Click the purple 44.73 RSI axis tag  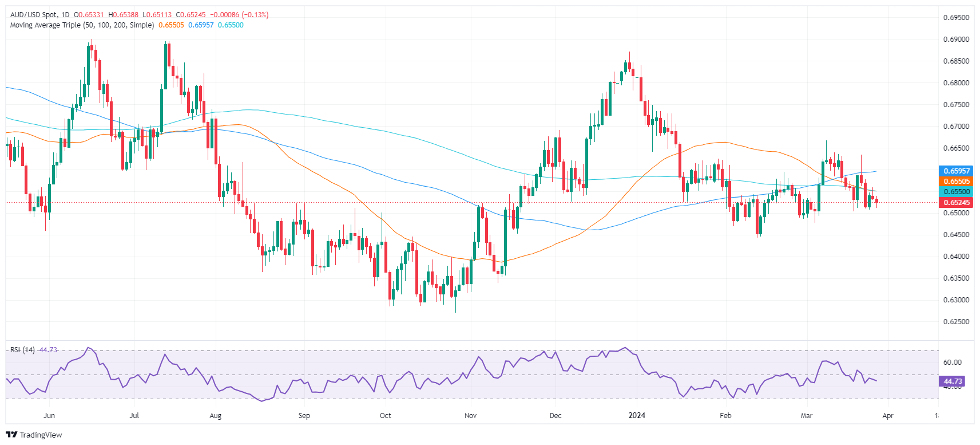(953, 381)
